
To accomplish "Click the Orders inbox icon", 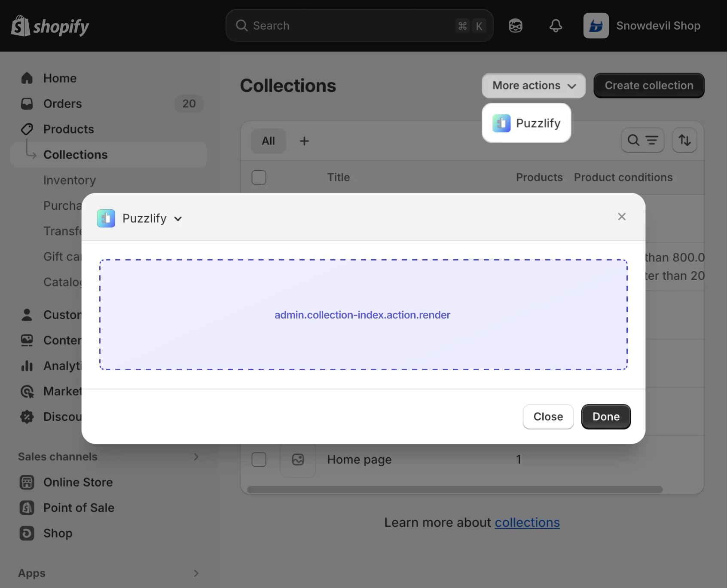I will 27,104.
